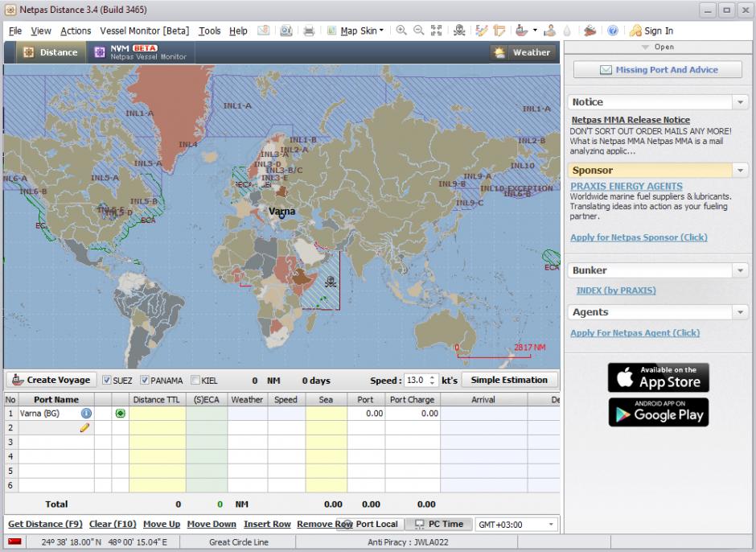This screenshot has width=756, height=552.
Task: Click Sign In
Action: (x=651, y=31)
